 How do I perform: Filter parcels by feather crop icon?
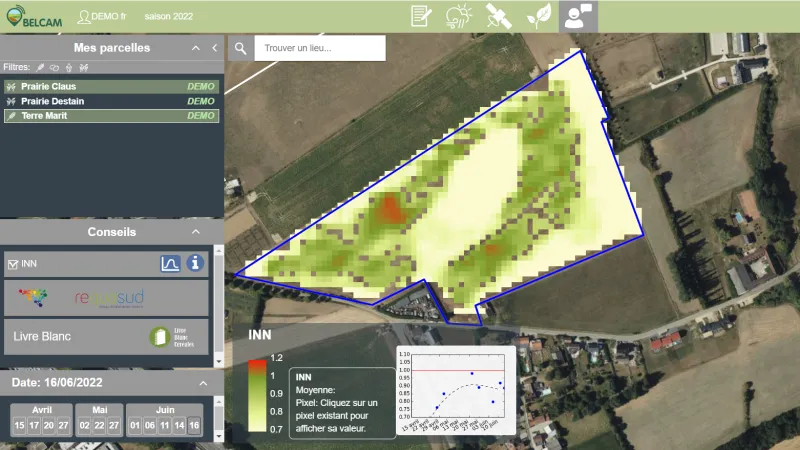click(x=41, y=68)
